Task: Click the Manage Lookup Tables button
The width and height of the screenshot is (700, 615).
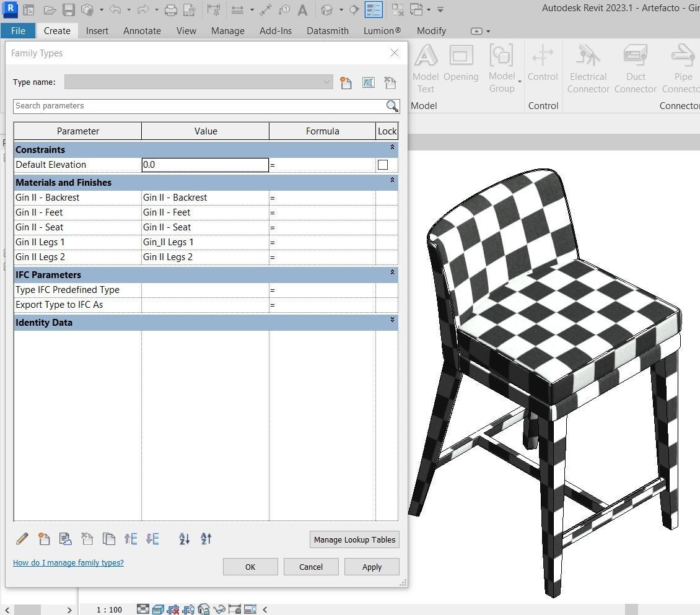Action: [354, 539]
